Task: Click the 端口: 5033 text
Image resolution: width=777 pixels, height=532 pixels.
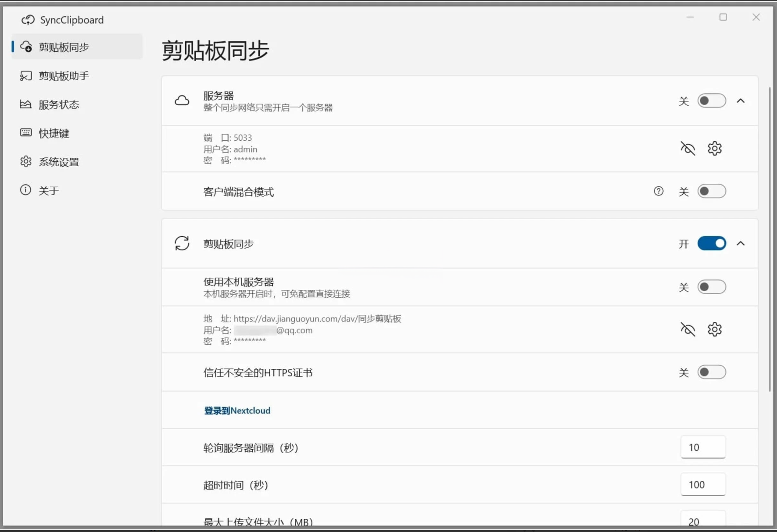Action: (228, 138)
